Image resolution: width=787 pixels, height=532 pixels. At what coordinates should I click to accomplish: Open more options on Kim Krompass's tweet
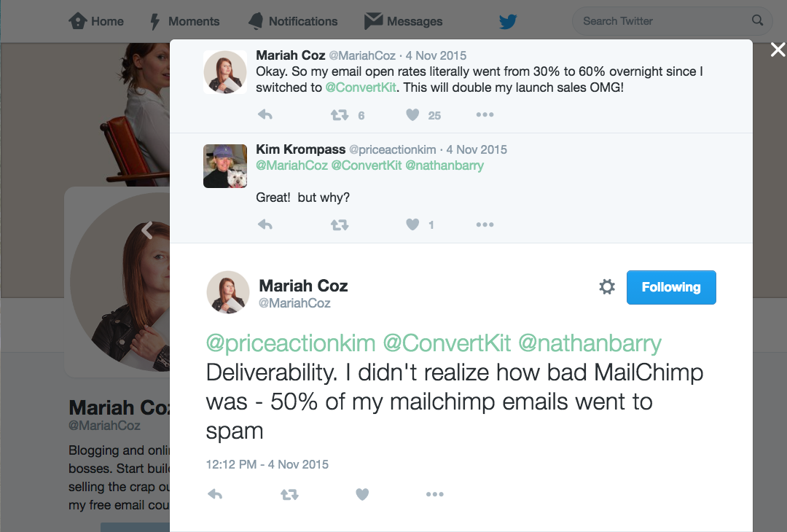pyautogui.click(x=485, y=224)
